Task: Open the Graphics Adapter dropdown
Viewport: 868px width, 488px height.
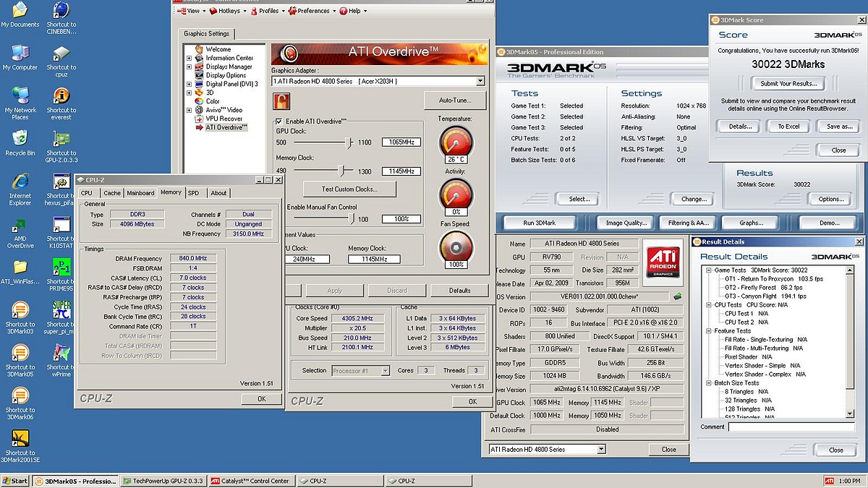Action: click(480, 82)
